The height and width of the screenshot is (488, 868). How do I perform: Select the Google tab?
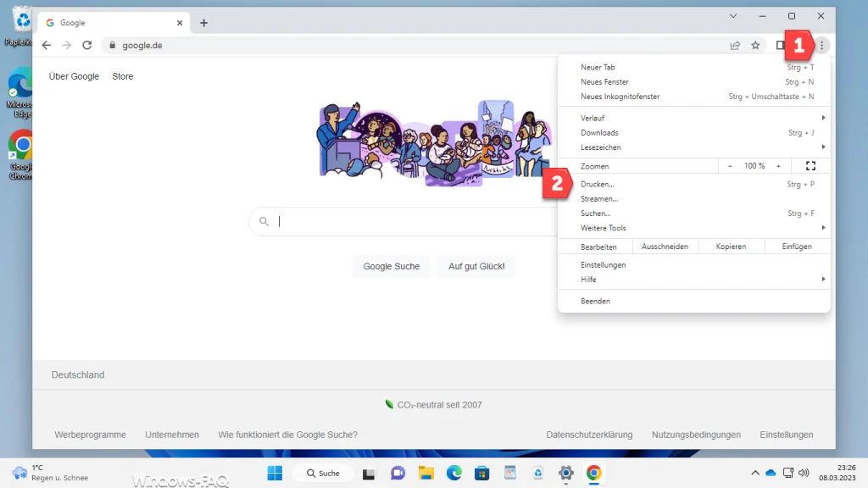[114, 23]
